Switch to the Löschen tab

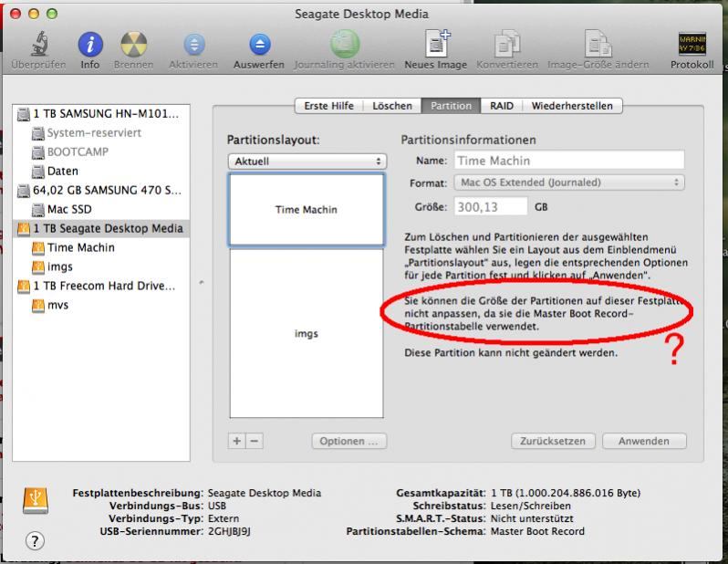[x=392, y=106]
